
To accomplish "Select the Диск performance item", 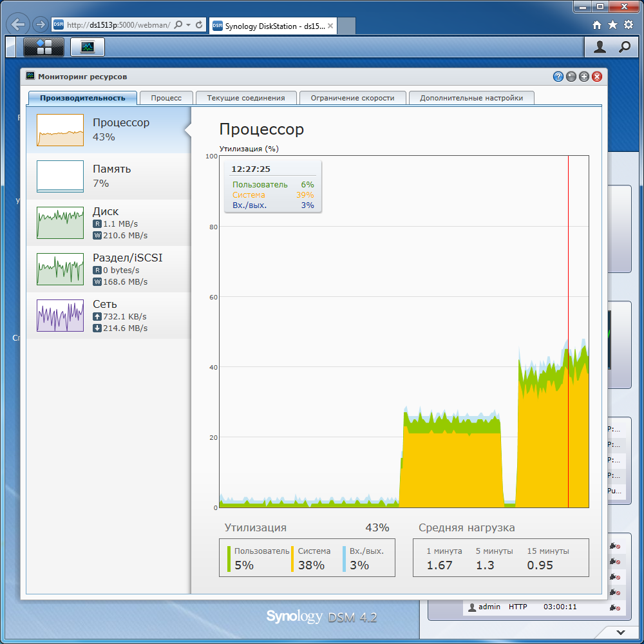I will click(108, 223).
